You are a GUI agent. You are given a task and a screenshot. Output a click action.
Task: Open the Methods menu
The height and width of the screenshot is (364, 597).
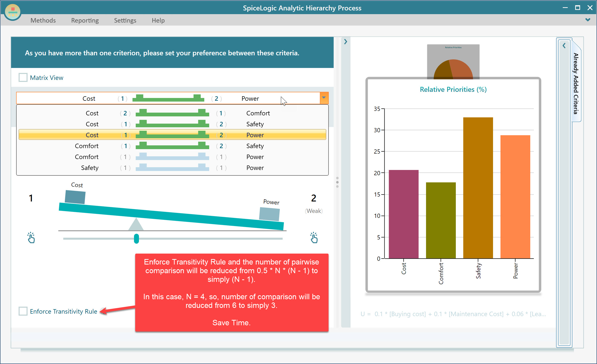click(x=43, y=20)
